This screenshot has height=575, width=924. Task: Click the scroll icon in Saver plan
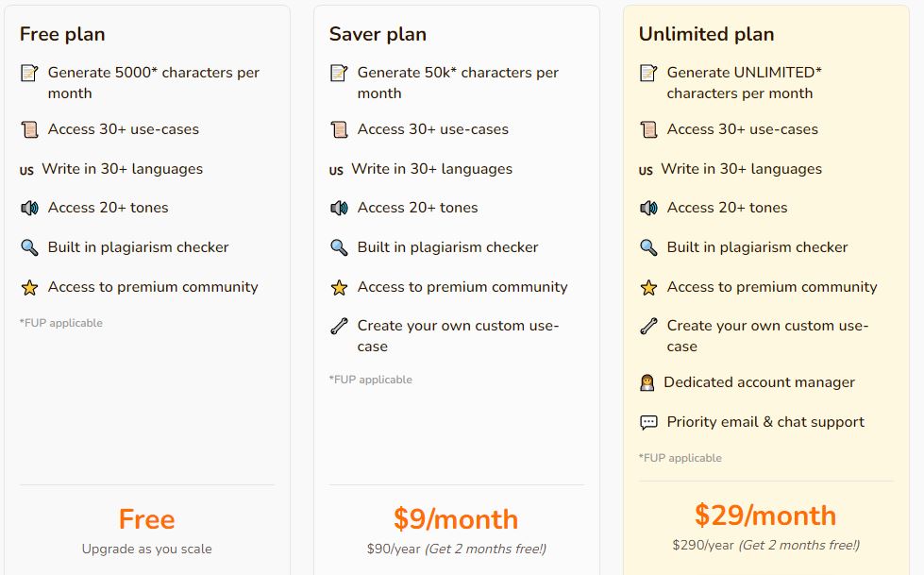339,129
